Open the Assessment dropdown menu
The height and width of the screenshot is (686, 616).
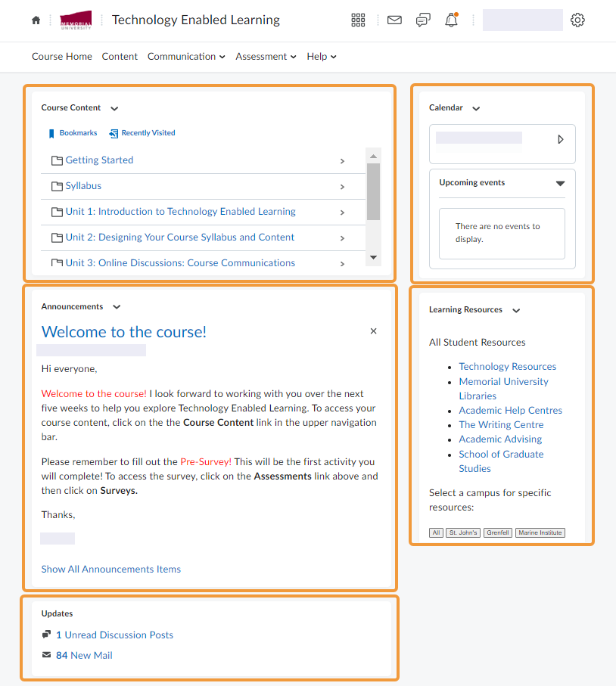(266, 57)
